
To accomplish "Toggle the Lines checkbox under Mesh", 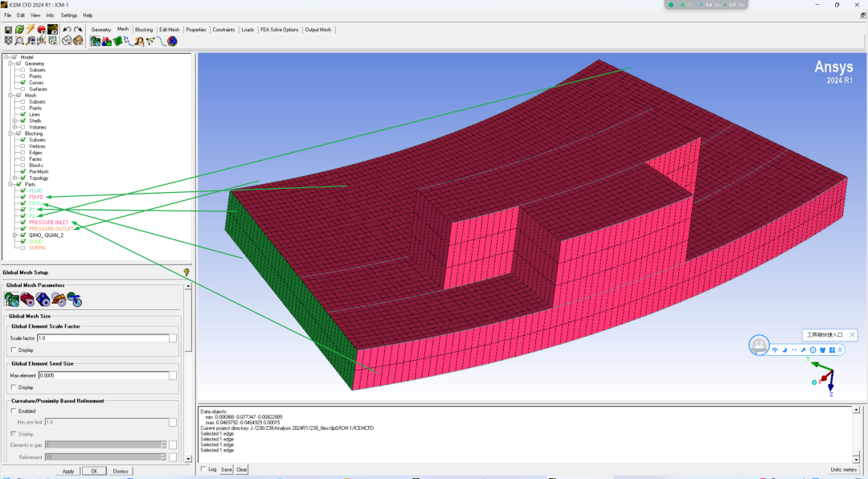I will click(23, 115).
